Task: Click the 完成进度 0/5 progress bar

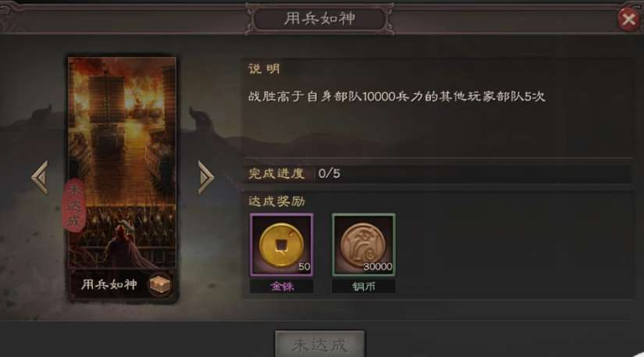Action: pos(437,173)
